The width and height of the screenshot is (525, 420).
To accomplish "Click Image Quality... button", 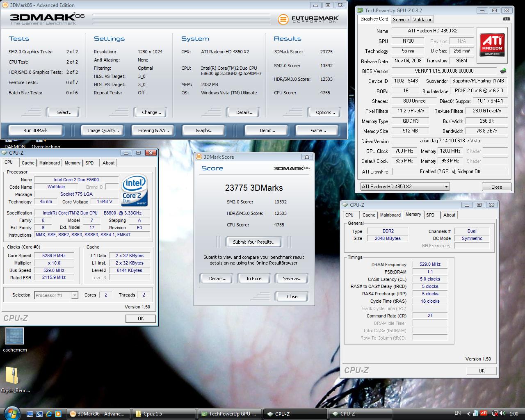I will coord(103,130).
